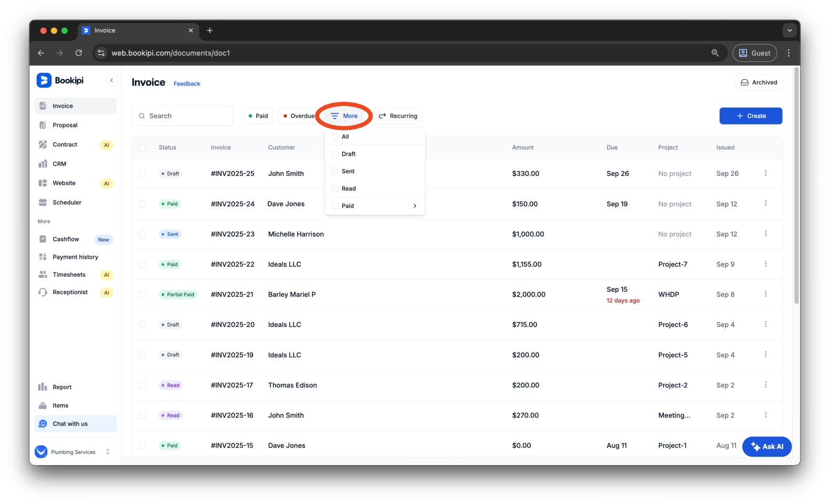Check the Read filter checkbox
This screenshot has width=830, height=504.
click(335, 188)
